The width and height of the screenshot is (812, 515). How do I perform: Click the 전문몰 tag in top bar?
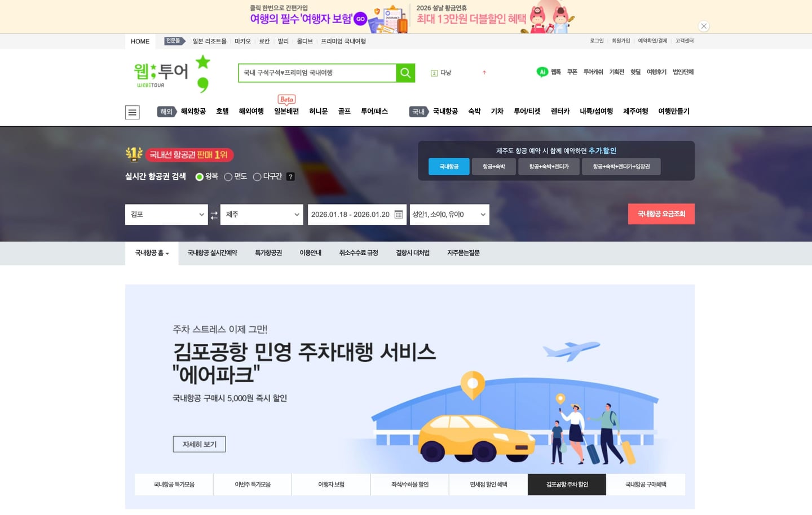[174, 41]
